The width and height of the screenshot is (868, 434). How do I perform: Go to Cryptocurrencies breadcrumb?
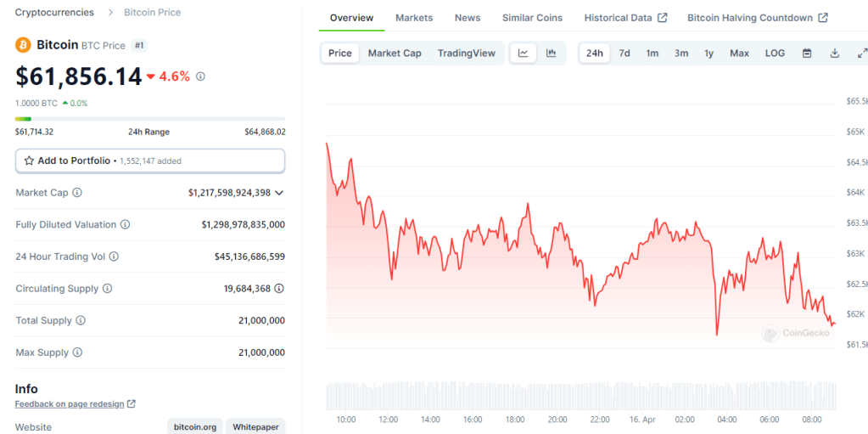[53, 13]
